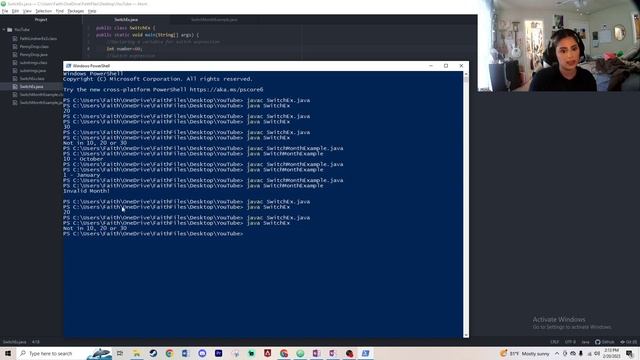Open Chrome from the taskbar

169,353
